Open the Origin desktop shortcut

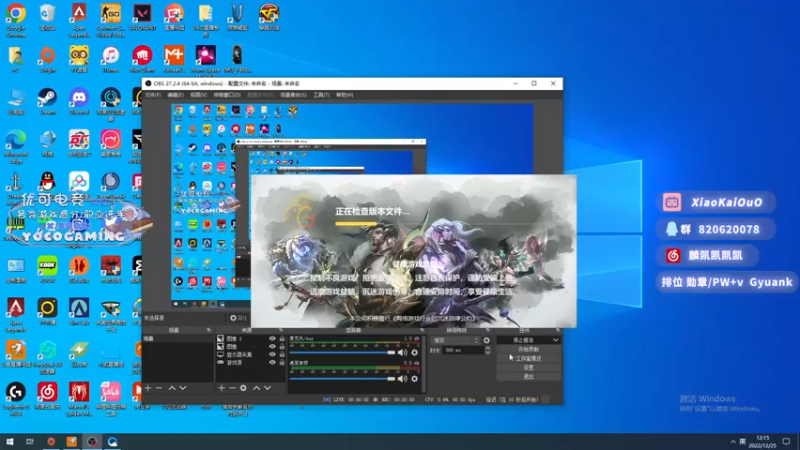pyautogui.click(x=47, y=60)
